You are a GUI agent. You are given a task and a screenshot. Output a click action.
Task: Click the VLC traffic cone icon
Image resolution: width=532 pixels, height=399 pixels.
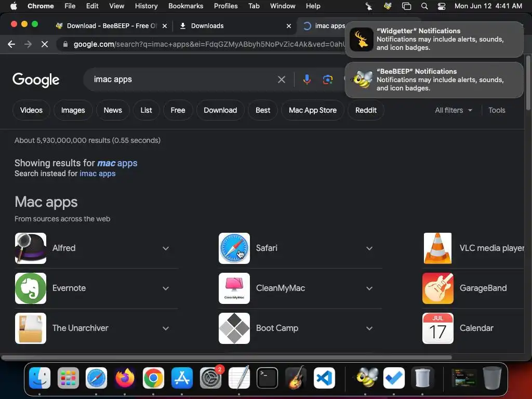pos(437,248)
